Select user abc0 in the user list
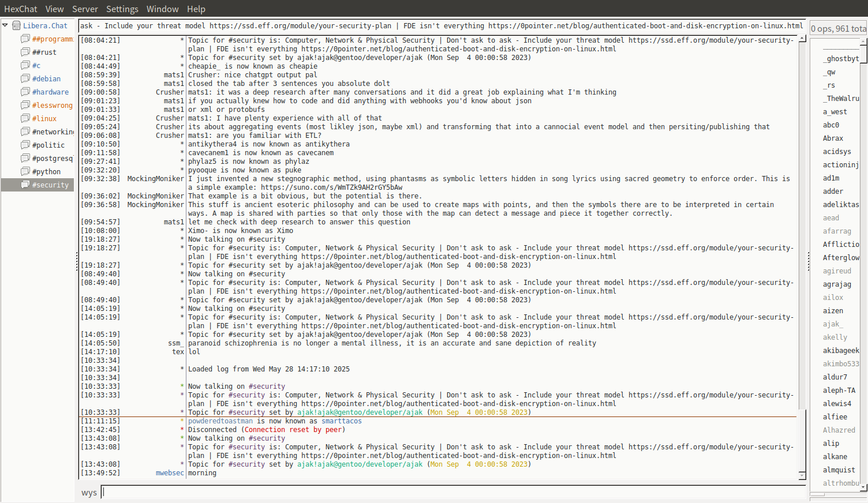Image resolution: width=868 pixels, height=503 pixels. pyautogui.click(x=831, y=125)
